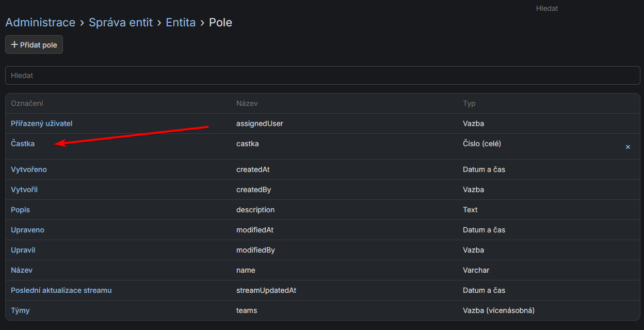The width and height of the screenshot is (644, 330).
Task: Navigate to Správa entit in breadcrumb
Action: pyautogui.click(x=120, y=22)
